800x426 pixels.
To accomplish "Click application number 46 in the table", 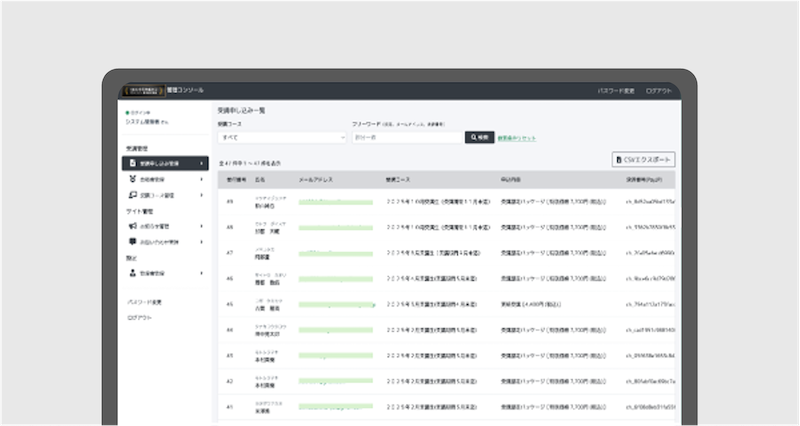I will pyautogui.click(x=230, y=279).
